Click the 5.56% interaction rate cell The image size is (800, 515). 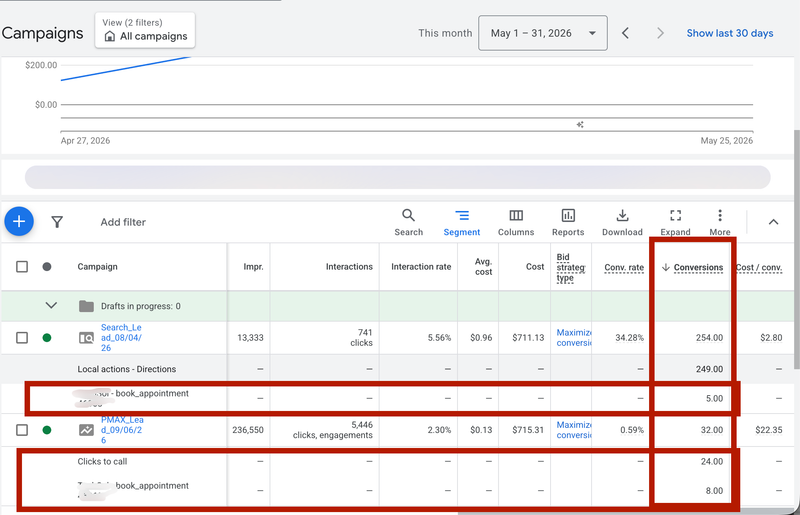[439, 337]
